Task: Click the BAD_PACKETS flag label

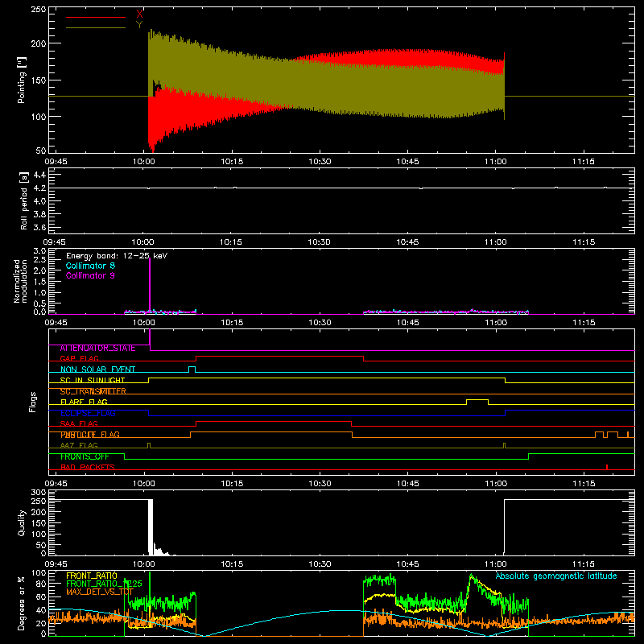Action: [x=88, y=467]
